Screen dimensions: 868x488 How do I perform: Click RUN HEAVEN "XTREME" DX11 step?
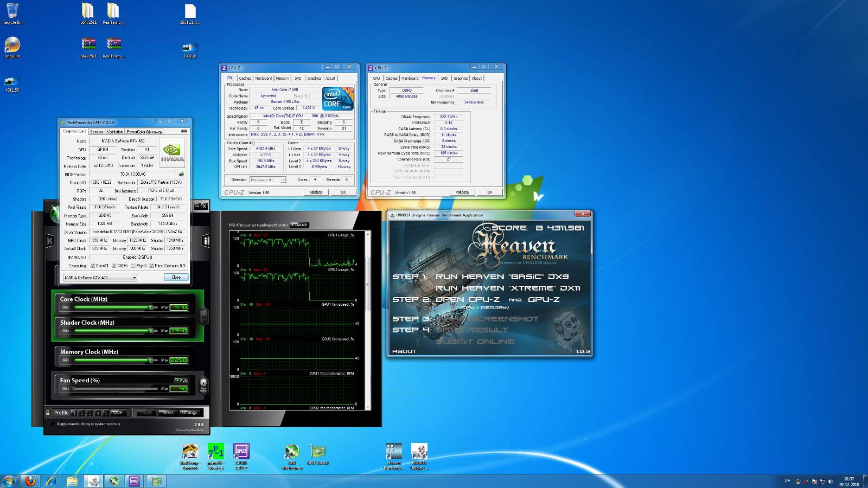coord(508,288)
